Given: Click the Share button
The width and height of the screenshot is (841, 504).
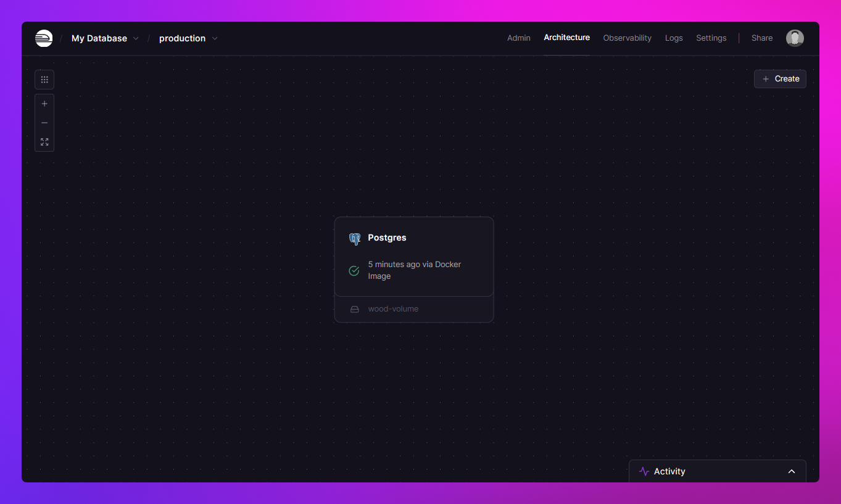Looking at the screenshot, I should click(762, 38).
